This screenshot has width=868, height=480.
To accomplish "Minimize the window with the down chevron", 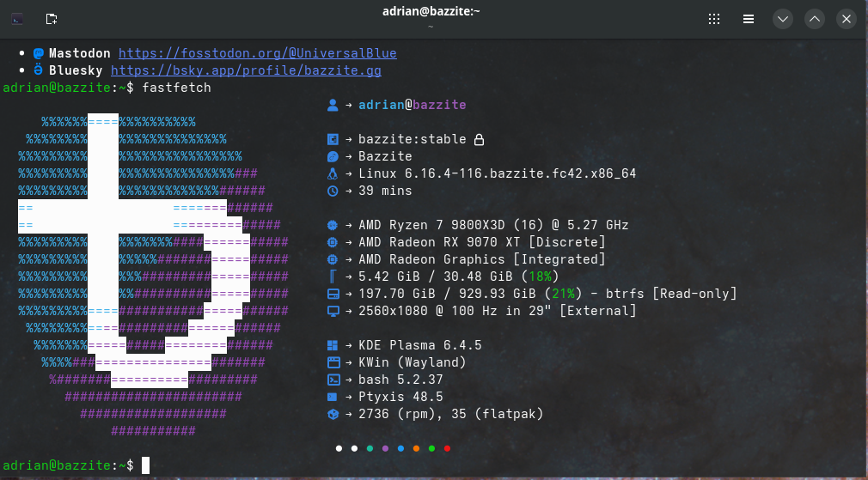I will tap(783, 20).
